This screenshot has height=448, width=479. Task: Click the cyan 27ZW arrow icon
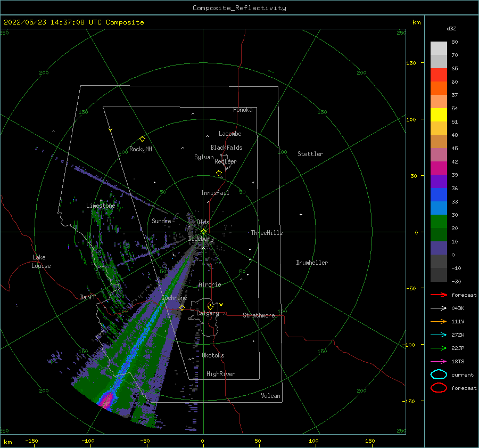439,335
